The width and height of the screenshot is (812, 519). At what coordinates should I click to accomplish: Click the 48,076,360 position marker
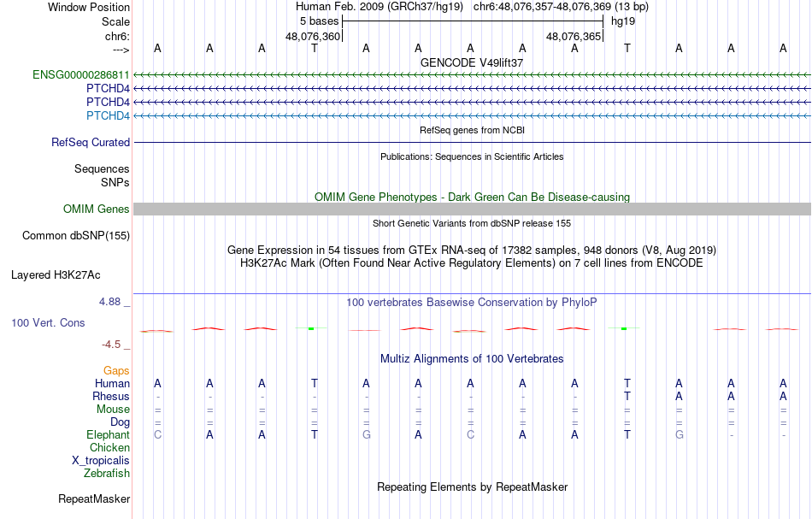pos(314,36)
